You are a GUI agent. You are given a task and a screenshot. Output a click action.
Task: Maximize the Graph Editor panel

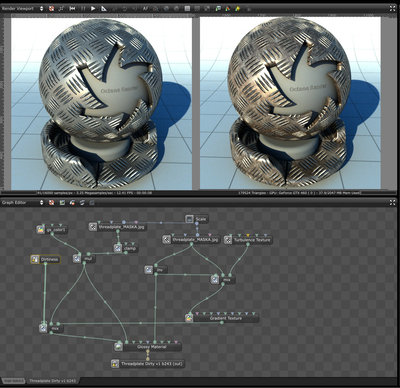point(392,202)
